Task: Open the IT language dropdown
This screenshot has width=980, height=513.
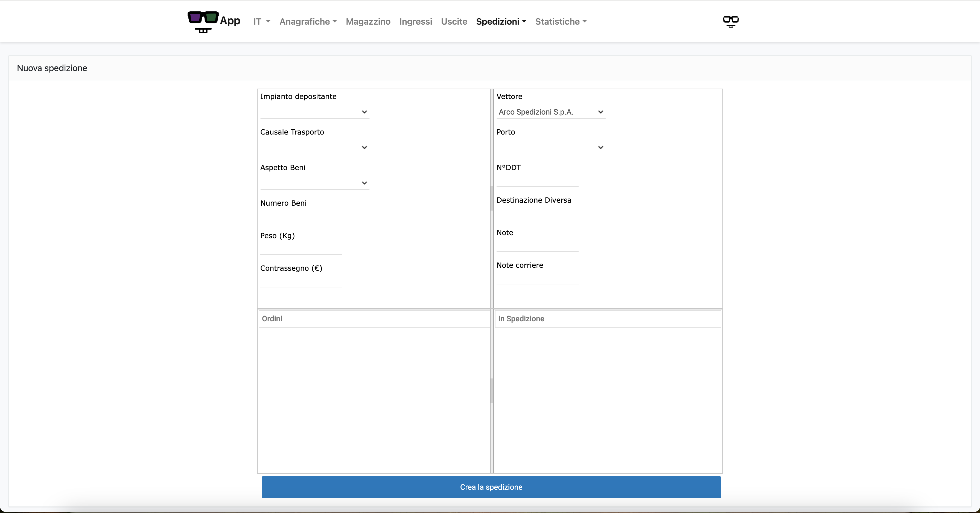Action: pos(262,22)
